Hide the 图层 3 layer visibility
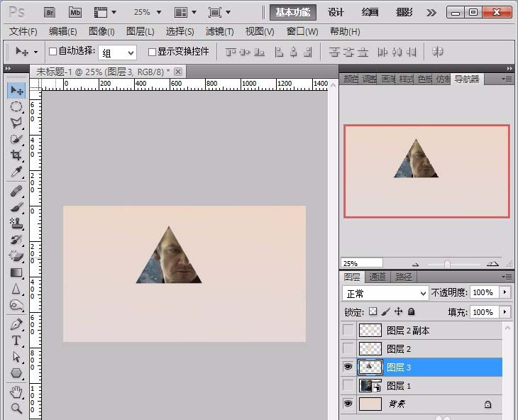Screen dimensions: 518x420 point(348,367)
